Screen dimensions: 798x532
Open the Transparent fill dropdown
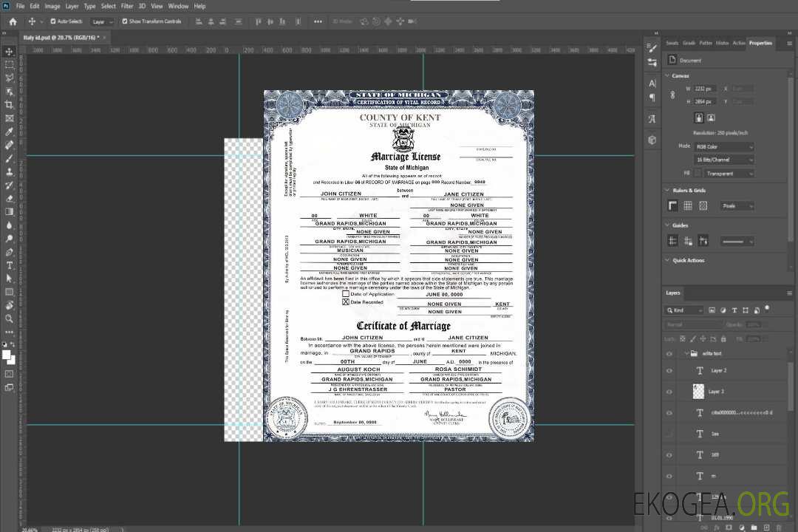pyautogui.click(x=729, y=174)
